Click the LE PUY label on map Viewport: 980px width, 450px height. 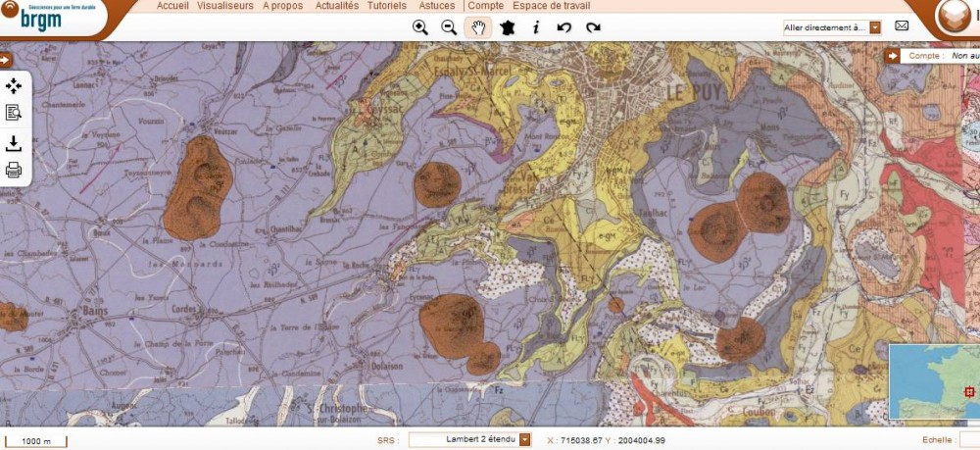(694, 93)
